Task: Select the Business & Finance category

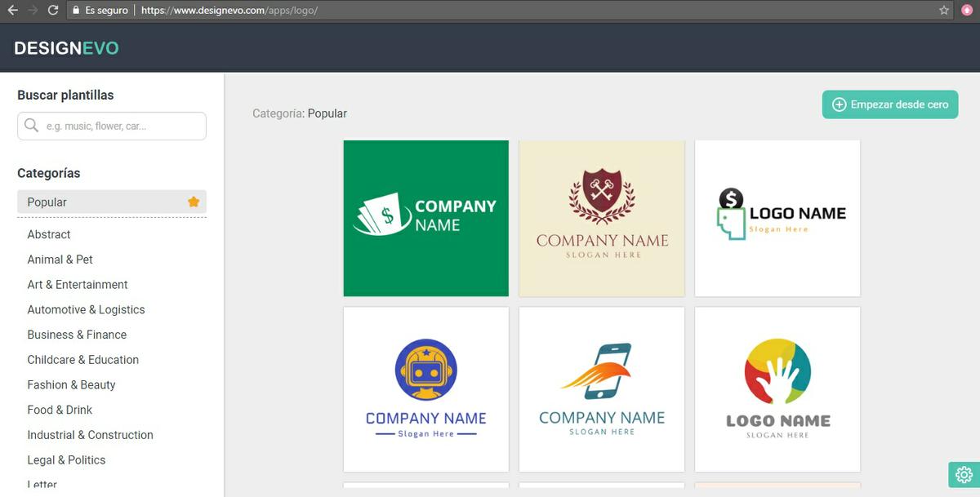Action: [77, 335]
